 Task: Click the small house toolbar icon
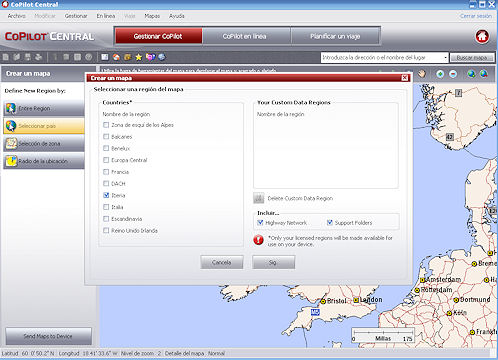coord(116,57)
